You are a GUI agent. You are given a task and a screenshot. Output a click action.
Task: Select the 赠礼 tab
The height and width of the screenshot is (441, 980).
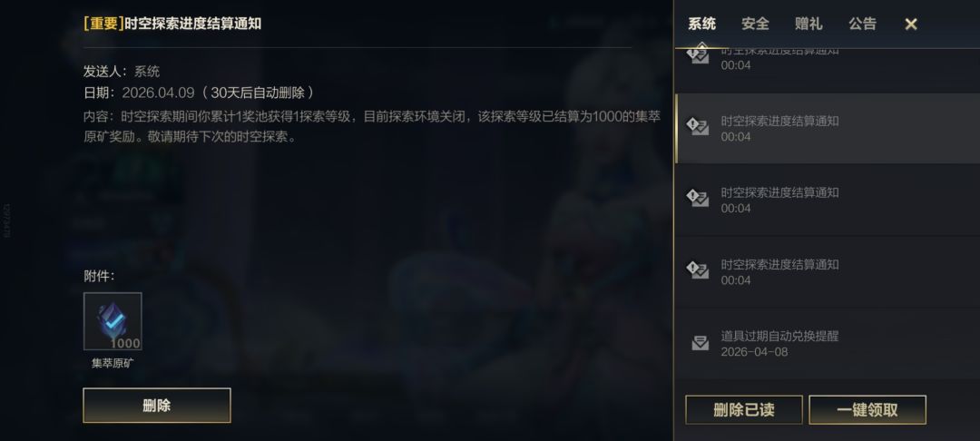[808, 24]
